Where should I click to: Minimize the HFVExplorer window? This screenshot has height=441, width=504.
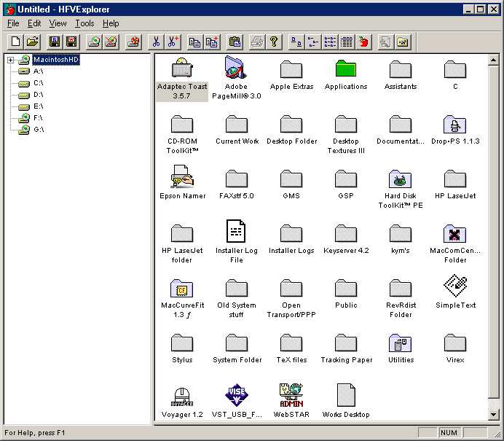point(468,9)
